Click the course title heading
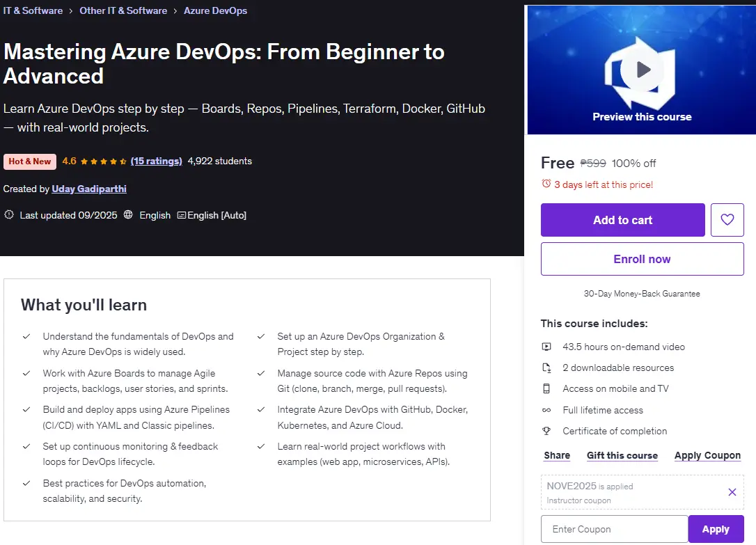Viewport: 756px width, 545px height. (x=224, y=63)
